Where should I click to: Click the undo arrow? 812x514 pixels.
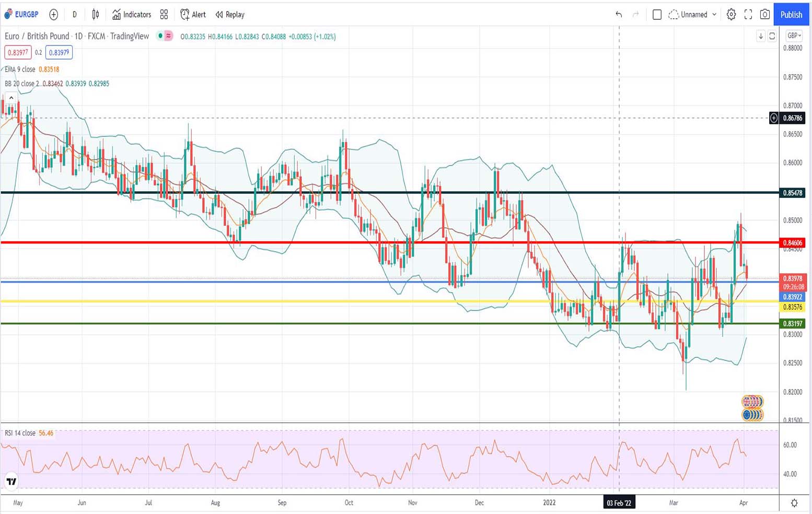click(619, 15)
